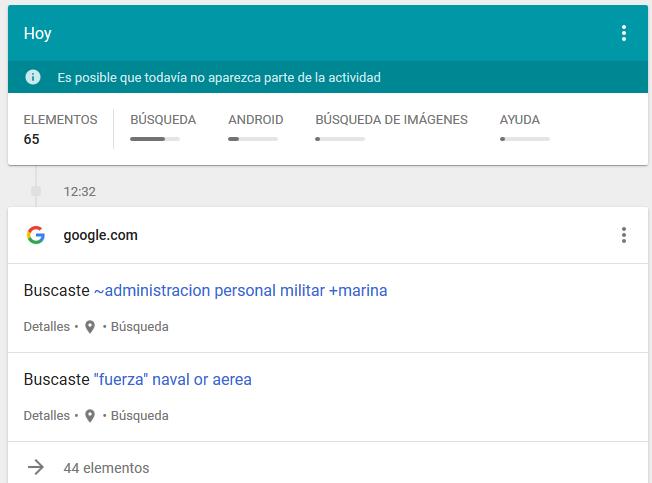
Task: Click the AYUDA usage progress bar
Action: 525,139
